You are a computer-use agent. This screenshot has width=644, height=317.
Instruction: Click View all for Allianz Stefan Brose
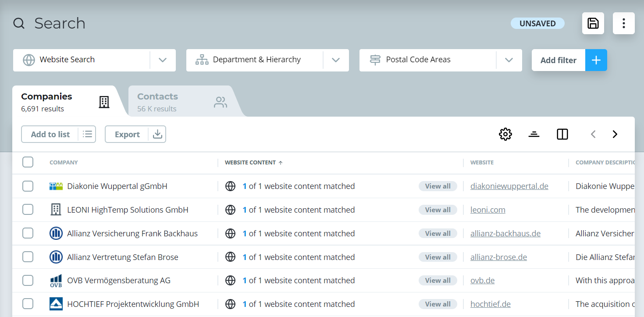(438, 257)
